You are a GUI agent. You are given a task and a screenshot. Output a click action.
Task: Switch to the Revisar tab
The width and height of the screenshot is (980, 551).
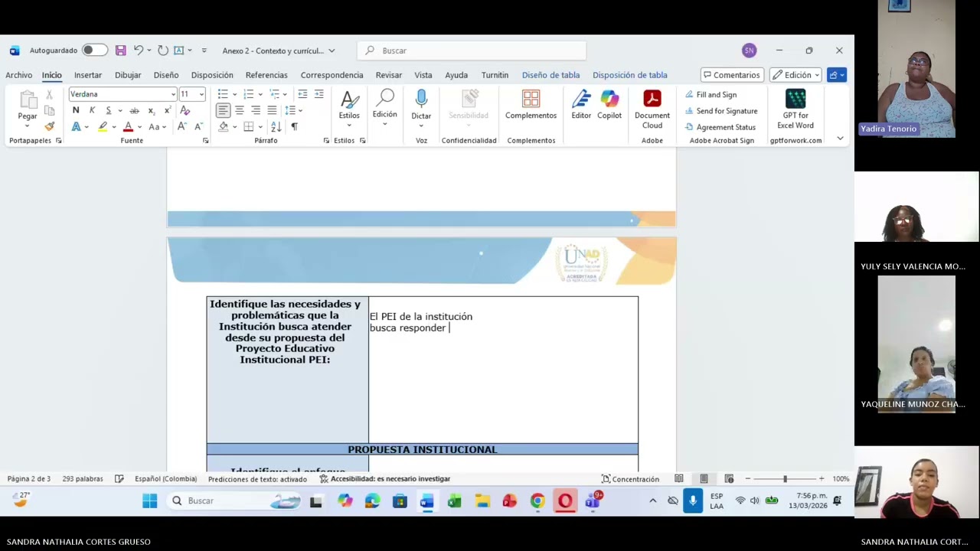389,75
